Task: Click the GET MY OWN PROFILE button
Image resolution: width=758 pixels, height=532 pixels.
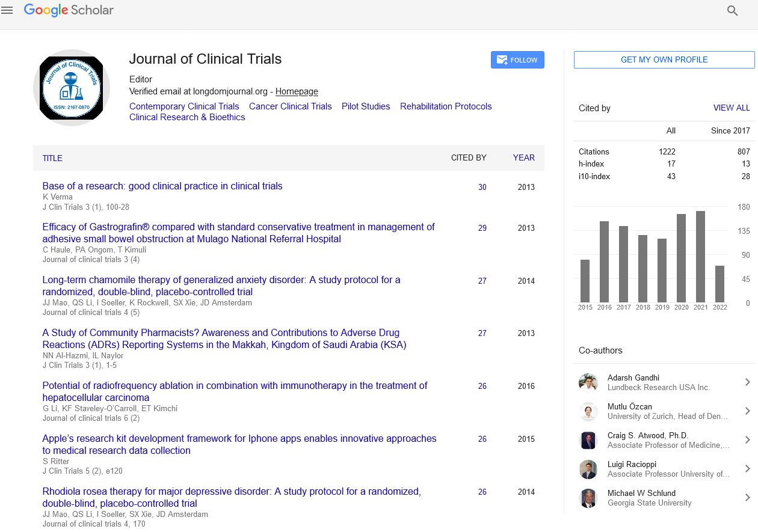Action: click(664, 60)
